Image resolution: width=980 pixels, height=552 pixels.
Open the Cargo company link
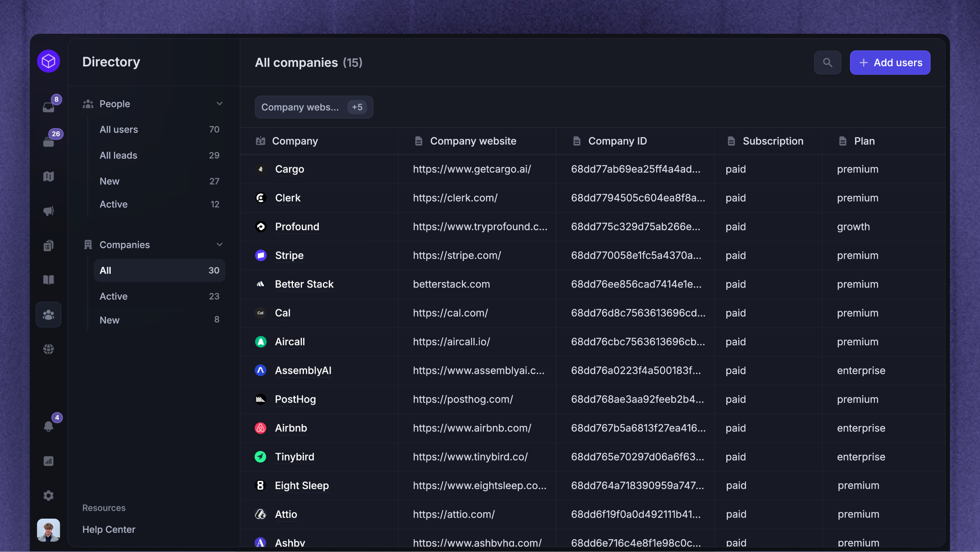tap(289, 169)
